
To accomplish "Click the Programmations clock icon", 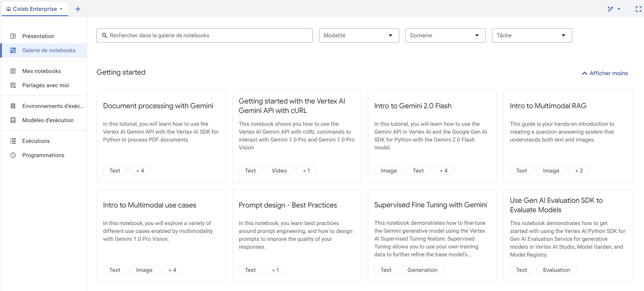I will [13, 155].
